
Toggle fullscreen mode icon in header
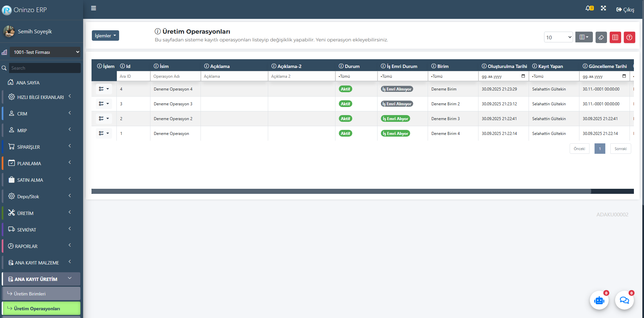(603, 8)
